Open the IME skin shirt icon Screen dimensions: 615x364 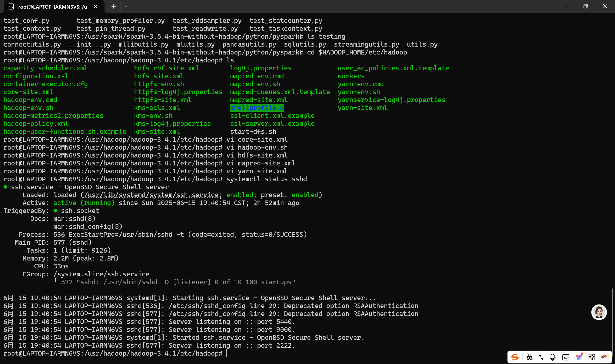pyautogui.click(x=579, y=357)
